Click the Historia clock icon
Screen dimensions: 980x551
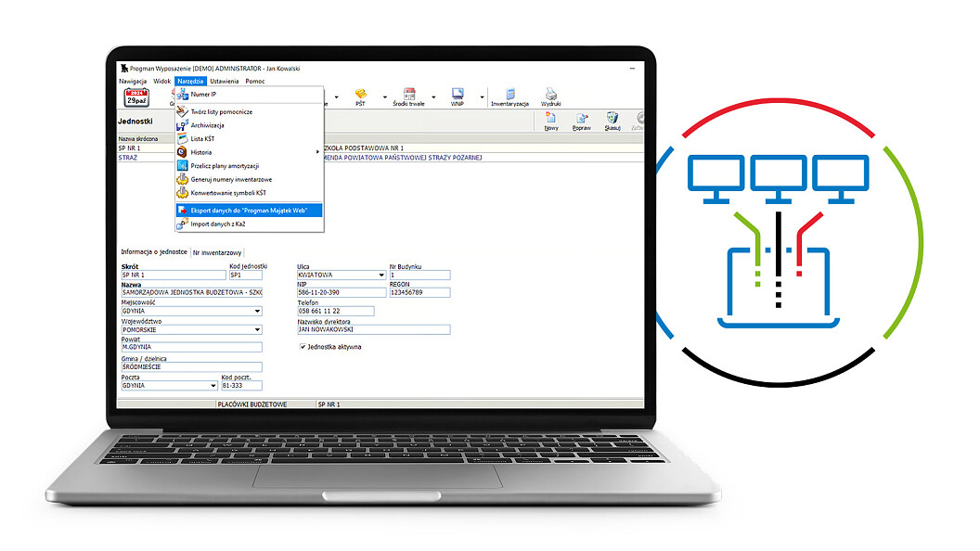click(183, 152)
